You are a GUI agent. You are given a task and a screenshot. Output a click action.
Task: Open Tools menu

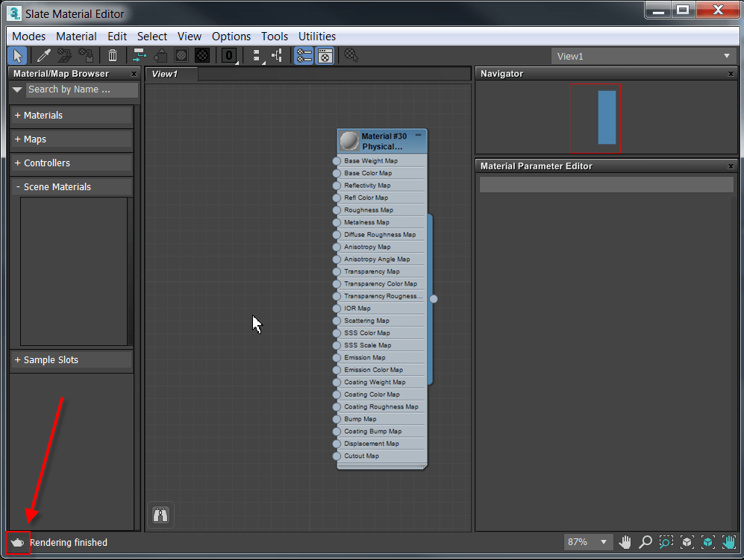pos(275,37)
